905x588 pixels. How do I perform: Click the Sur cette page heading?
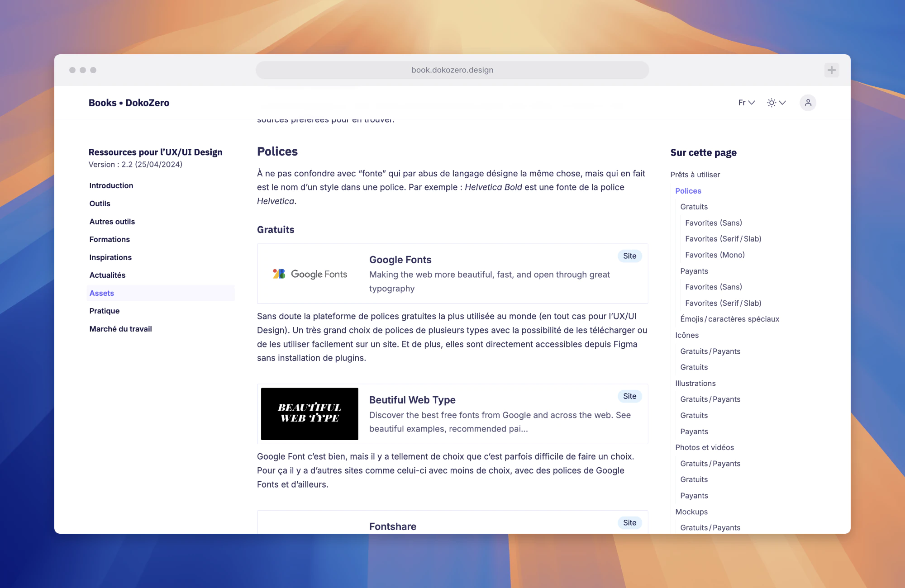[x=704, y=152]
